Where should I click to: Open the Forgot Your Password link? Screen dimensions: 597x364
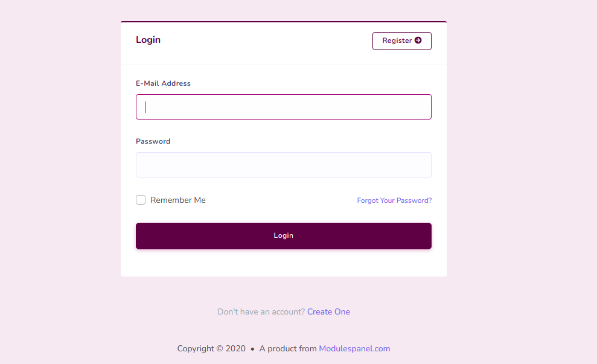tap(394, 200)
